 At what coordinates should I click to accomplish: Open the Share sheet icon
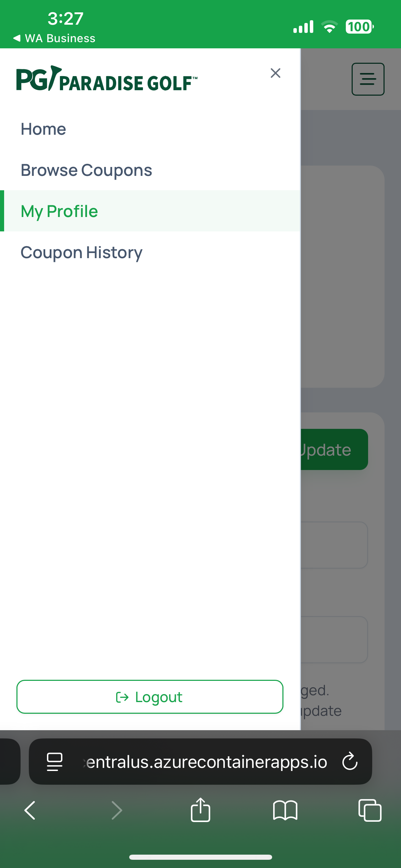(200, 810)
